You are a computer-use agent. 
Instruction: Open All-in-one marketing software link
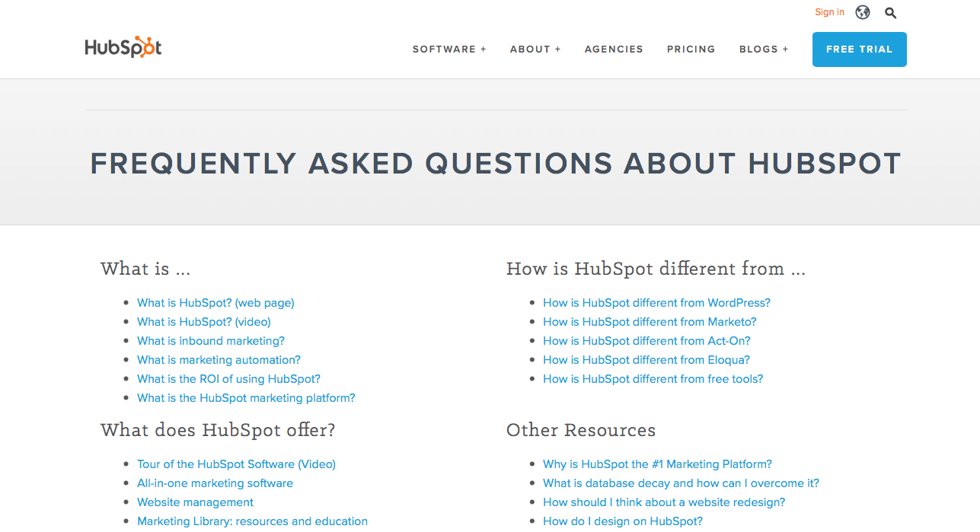[x=215, y=483]
